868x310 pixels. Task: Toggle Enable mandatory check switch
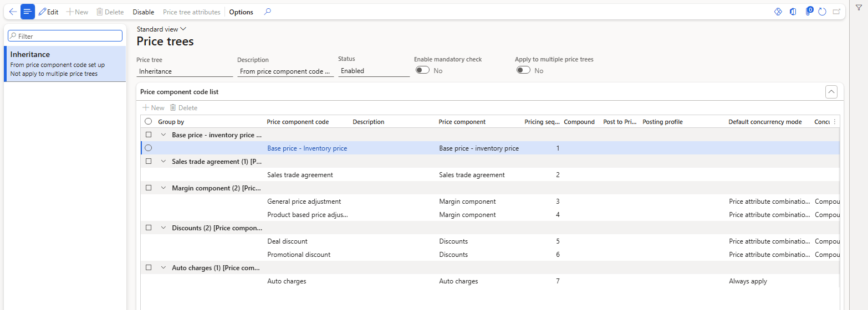click(x=423, y=70)
